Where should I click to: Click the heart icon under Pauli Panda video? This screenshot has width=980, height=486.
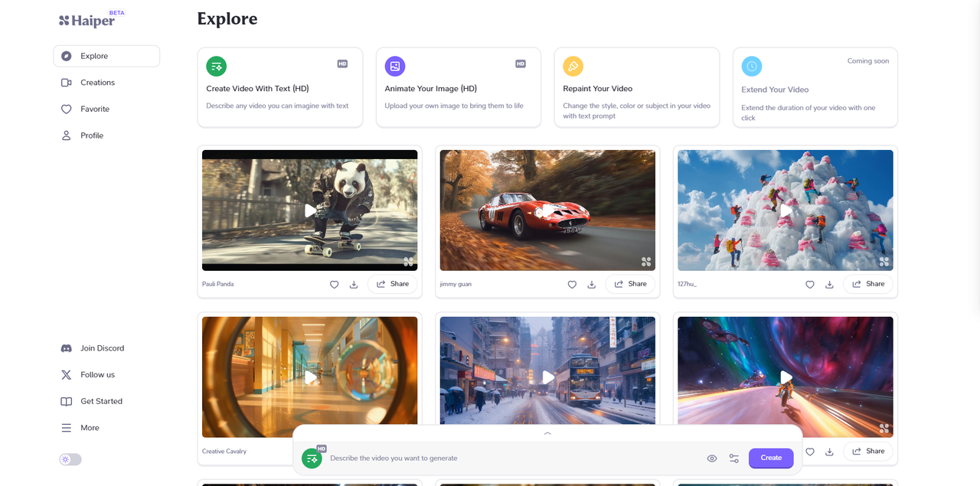click(x=334, y=285)
